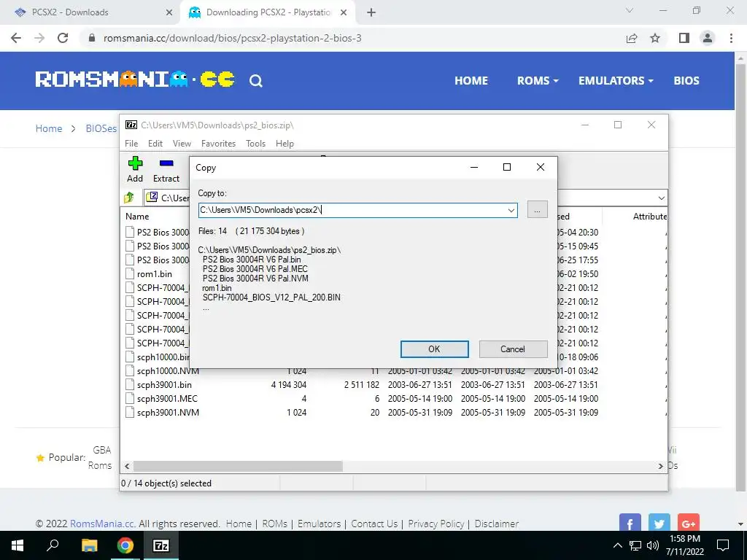The width and height of the screenshot is (747, 560).
Task: Open Chrome three-dot menu
Action: click(x=731, y=38)
